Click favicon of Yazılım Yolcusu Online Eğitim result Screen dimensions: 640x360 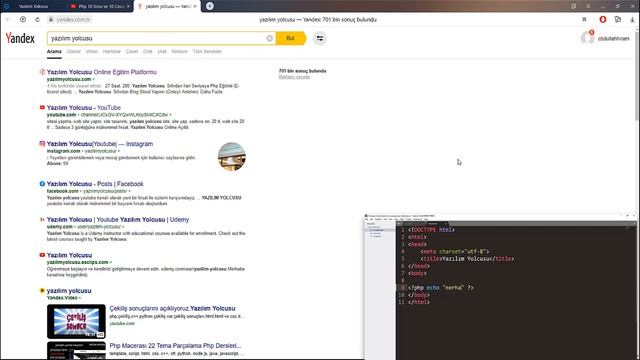pos(42,72)
